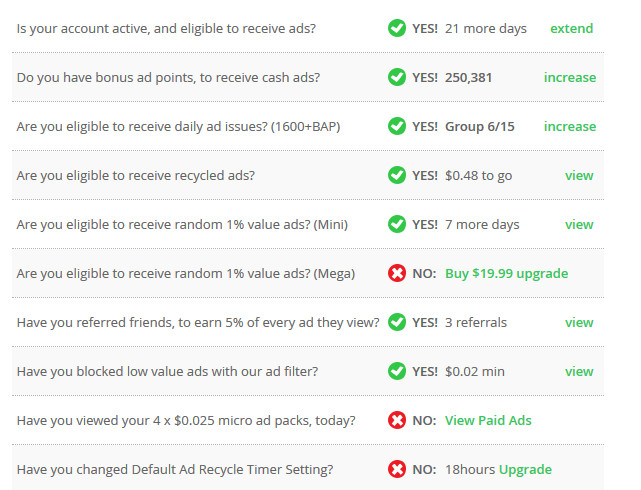The width and height of the screenshot is (641, 490).
Task: Click green checkmark next to bonus ad points
Action: (x=397, y=77)
